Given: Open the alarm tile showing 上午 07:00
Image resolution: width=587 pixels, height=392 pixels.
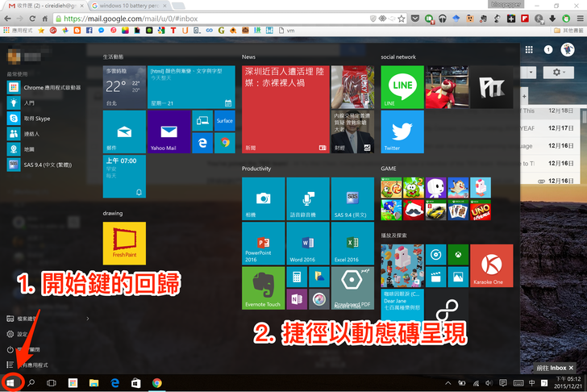Looking at the screenshot, I should click(x=124, y=177).
